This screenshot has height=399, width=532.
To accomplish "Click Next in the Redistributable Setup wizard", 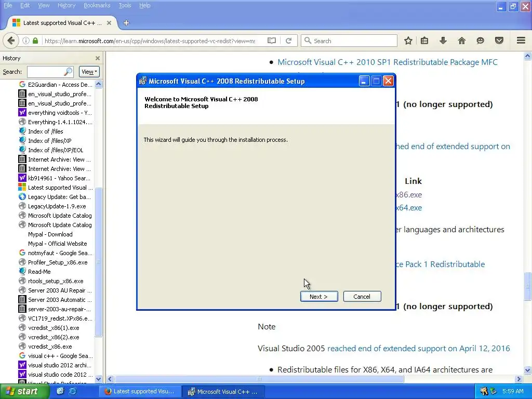I will [x=319, y=296].
